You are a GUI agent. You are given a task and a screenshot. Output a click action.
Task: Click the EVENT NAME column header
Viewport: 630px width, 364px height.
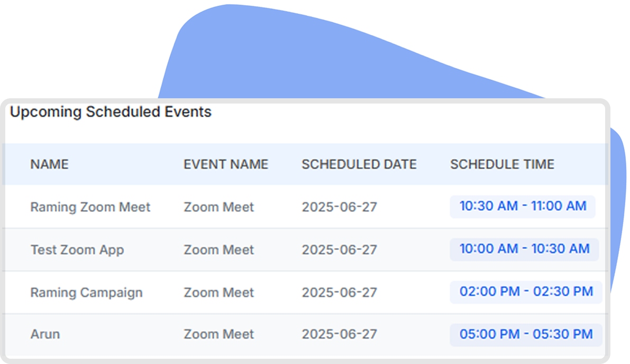pyautogui.click(x=226, y=164)
